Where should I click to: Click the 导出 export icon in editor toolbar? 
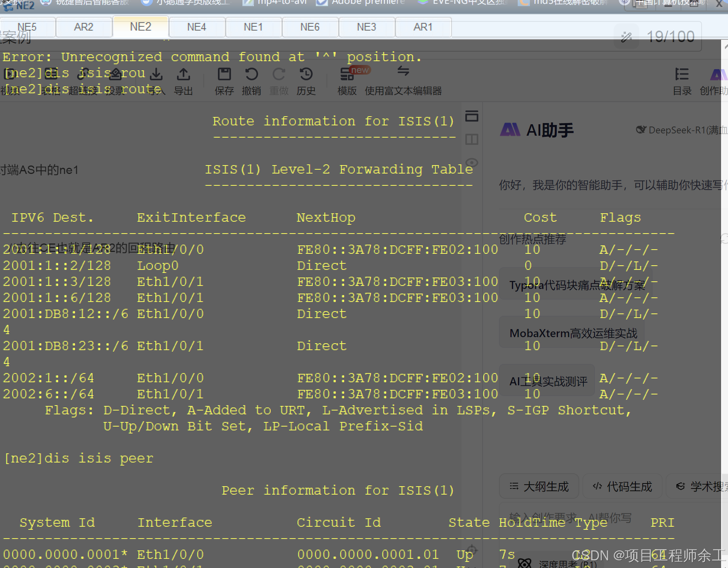(184, 81)
